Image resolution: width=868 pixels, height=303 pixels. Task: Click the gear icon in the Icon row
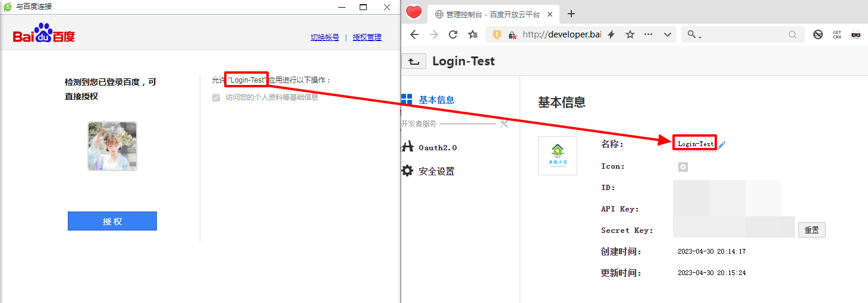(683, 167)
